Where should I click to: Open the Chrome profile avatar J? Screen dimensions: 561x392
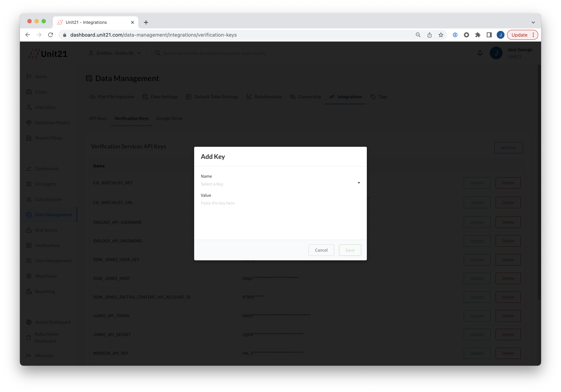tap(500, 35)
